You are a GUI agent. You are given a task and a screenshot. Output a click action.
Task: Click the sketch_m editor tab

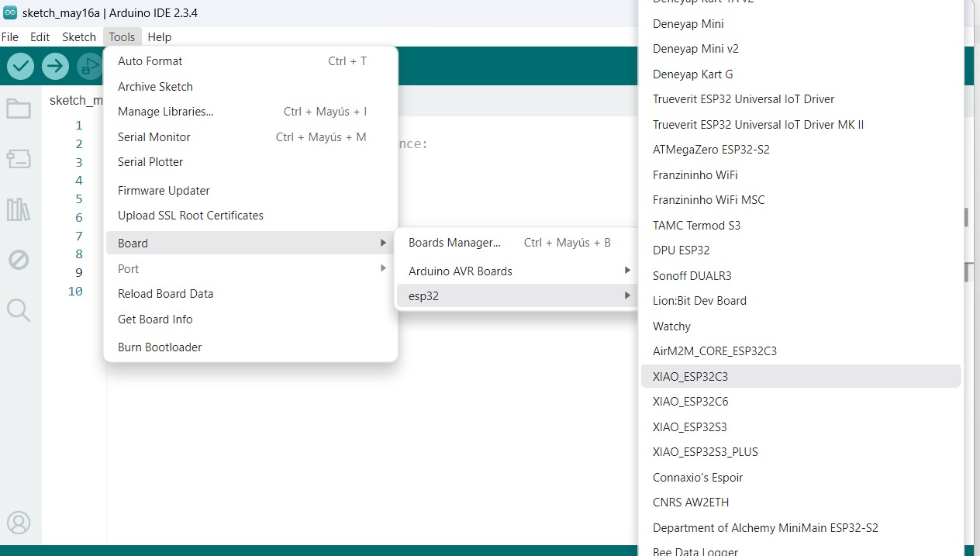tap(75, 101)
